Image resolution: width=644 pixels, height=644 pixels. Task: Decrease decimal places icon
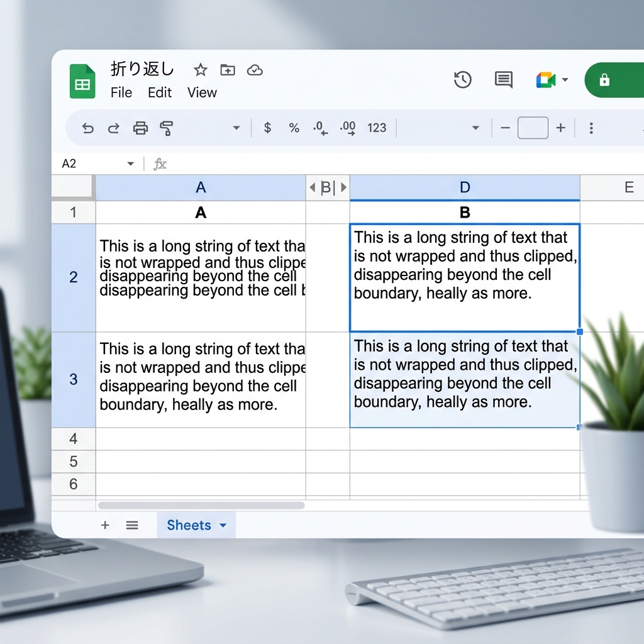pyautogui.click(x=320, y=128)
